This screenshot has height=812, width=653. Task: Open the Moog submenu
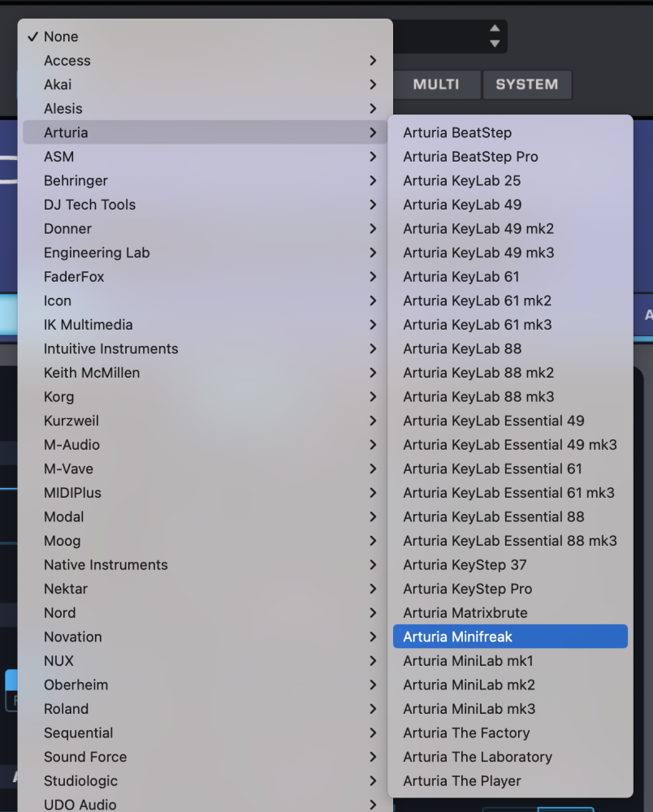pos(205,541)
